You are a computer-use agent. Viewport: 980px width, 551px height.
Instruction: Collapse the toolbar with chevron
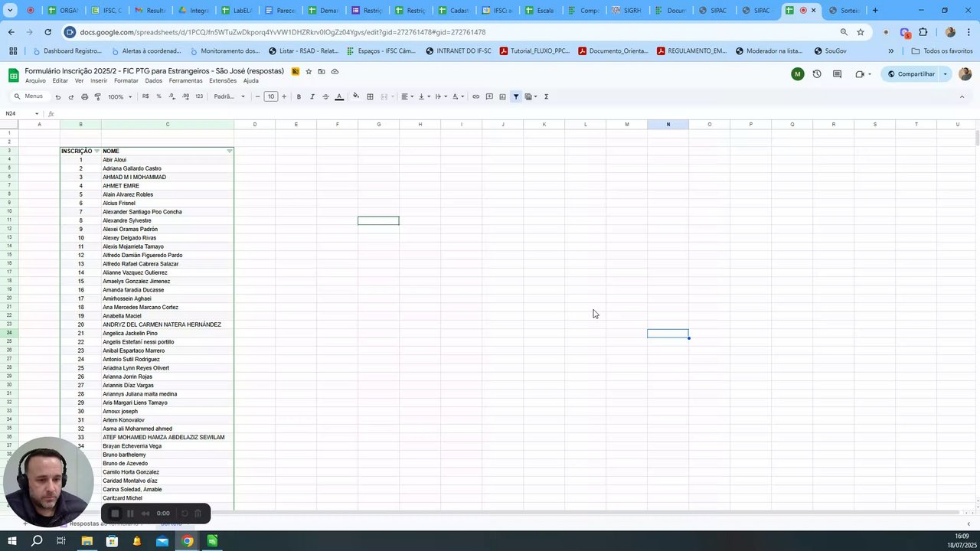[962, 96]
